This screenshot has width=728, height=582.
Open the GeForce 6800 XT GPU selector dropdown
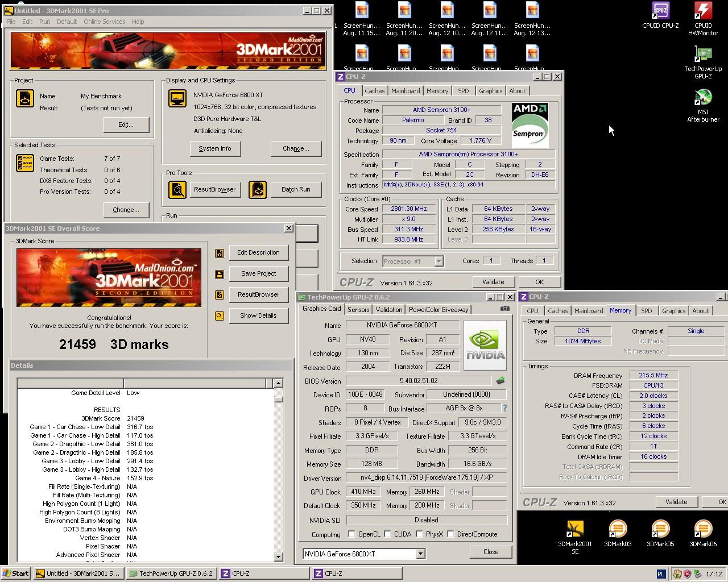coord(420,554)
